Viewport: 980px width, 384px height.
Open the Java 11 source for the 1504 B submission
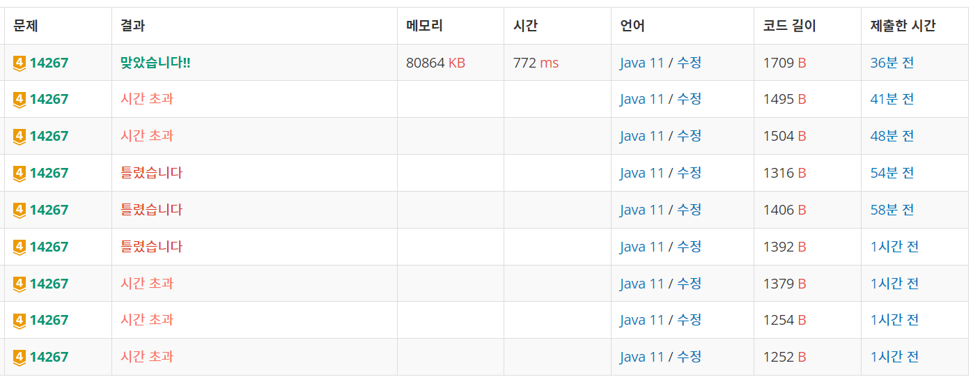coord(642,136)
